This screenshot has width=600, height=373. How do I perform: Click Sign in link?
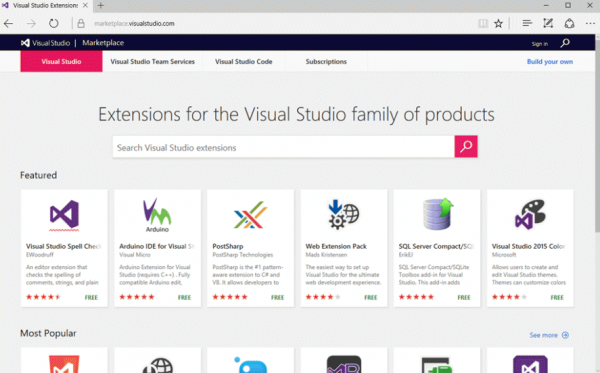[540, 44]
